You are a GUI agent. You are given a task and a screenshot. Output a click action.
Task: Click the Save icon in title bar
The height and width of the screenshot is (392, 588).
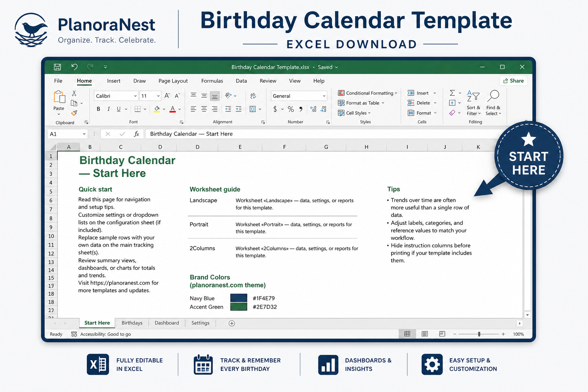coord(57,67)
